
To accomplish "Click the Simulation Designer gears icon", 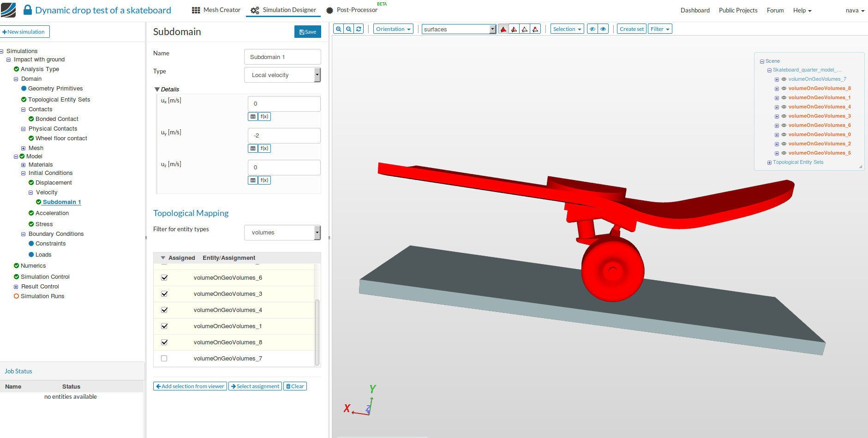I will [x=255, y=10].
